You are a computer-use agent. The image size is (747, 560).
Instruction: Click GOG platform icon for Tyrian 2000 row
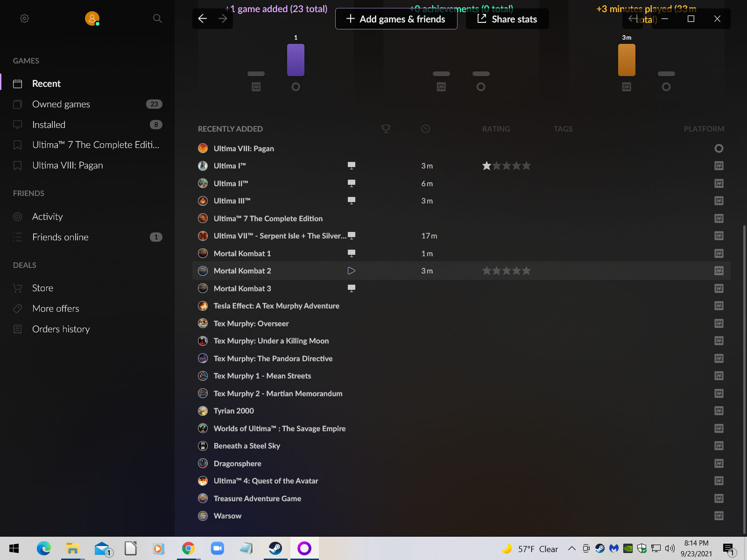click(x=719, y=411)
